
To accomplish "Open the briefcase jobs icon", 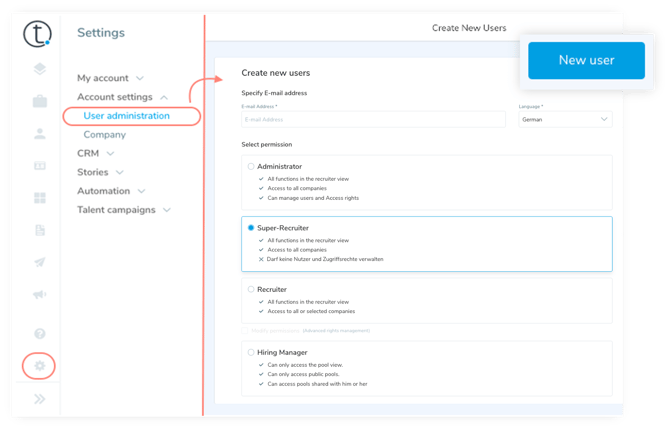I will pos(40,101).
